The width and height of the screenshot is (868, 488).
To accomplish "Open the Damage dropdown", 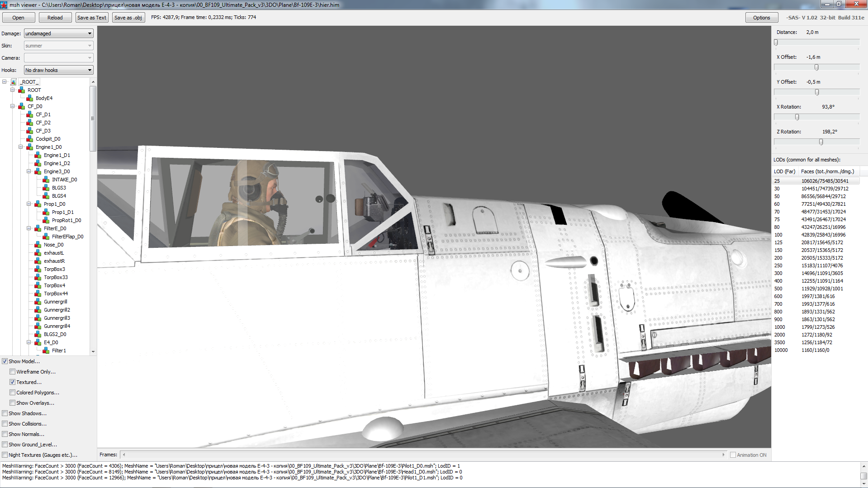I will click(x=59, y=33).
